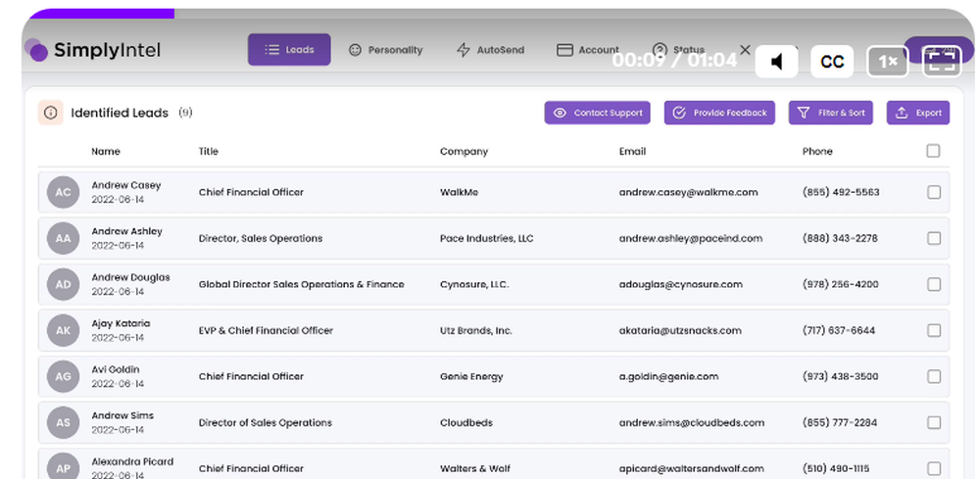This screenshot has width=980, height=479.
Task: Click Provide Feedback button
Action: click(719, 113)
